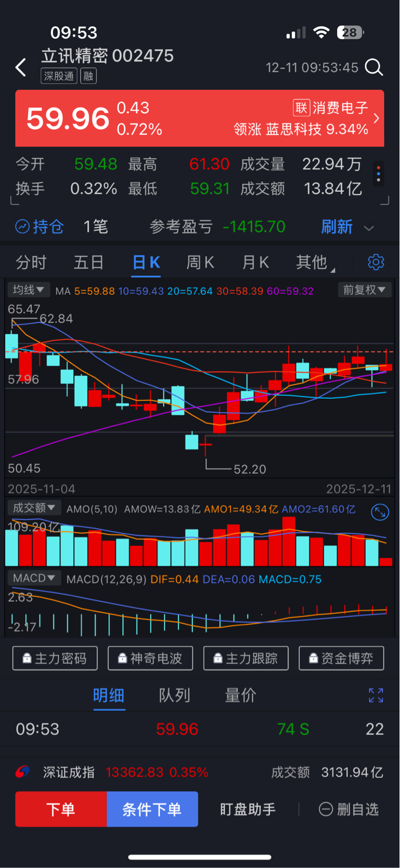Open locked 神奇电波 feature
This screenshot has height=868, width=400.
coord(150,659)
